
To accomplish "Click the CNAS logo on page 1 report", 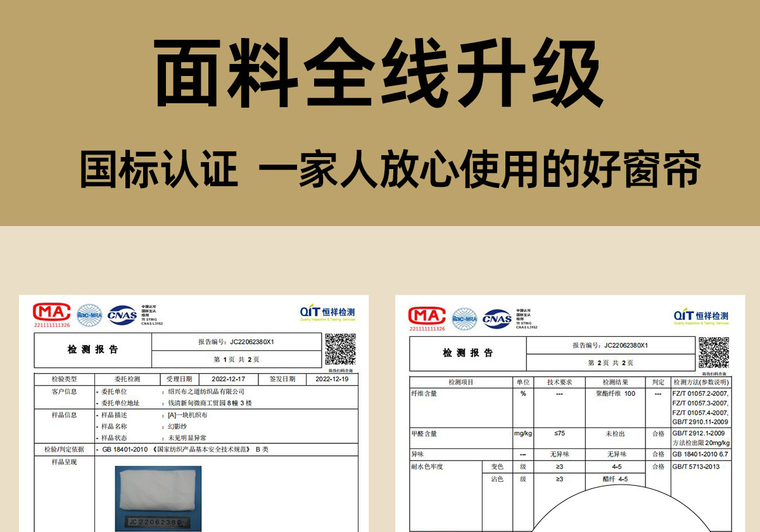I will (122, 315).
